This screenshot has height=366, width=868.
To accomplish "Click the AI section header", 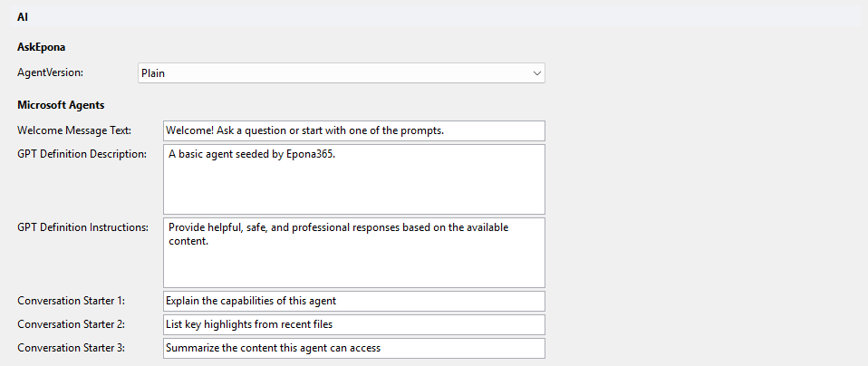I will coord(435,17).
